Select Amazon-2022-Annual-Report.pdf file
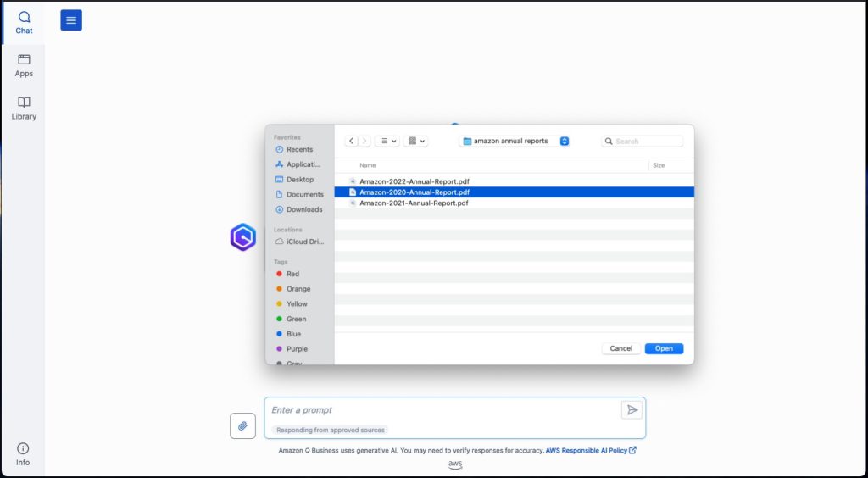 point(515,181)
